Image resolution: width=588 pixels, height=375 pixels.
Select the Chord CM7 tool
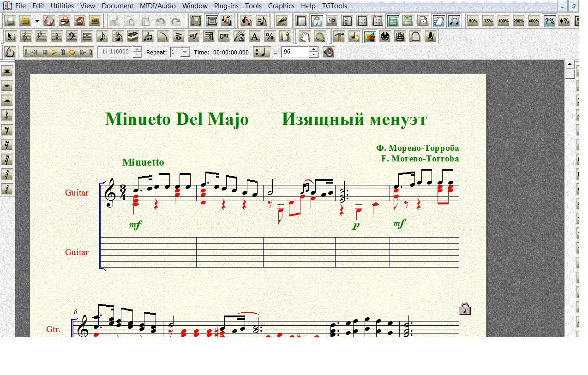[x=224, y=36]
